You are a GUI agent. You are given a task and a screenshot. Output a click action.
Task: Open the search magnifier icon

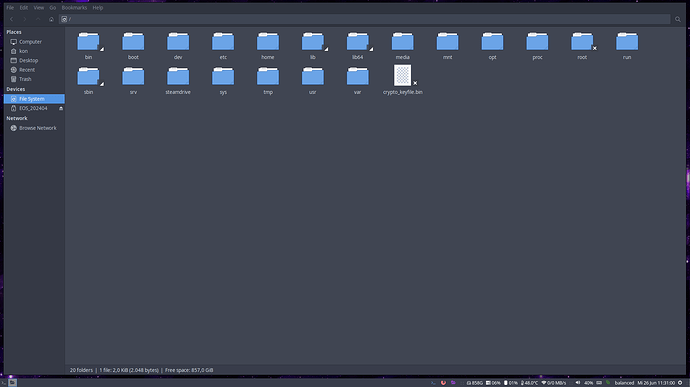678,19
